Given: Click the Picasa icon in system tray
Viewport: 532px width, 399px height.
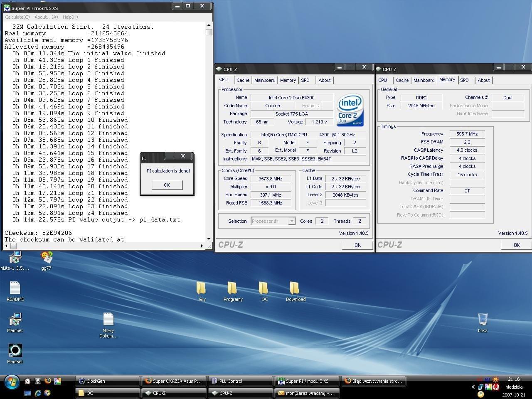Looking at the screenshot, I should coord(488,387).
